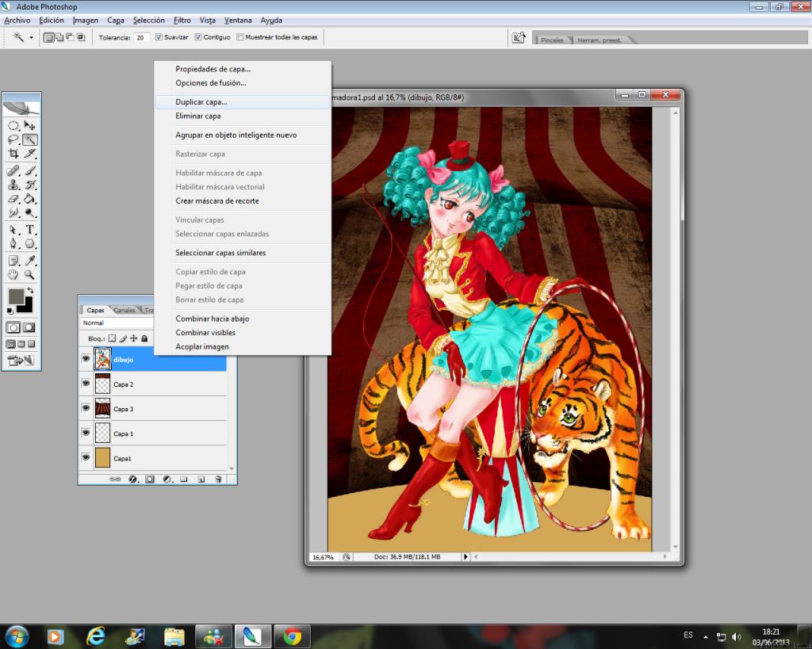Open the Filtro menu
Viewport: 812px width, 649px height.
182,20
